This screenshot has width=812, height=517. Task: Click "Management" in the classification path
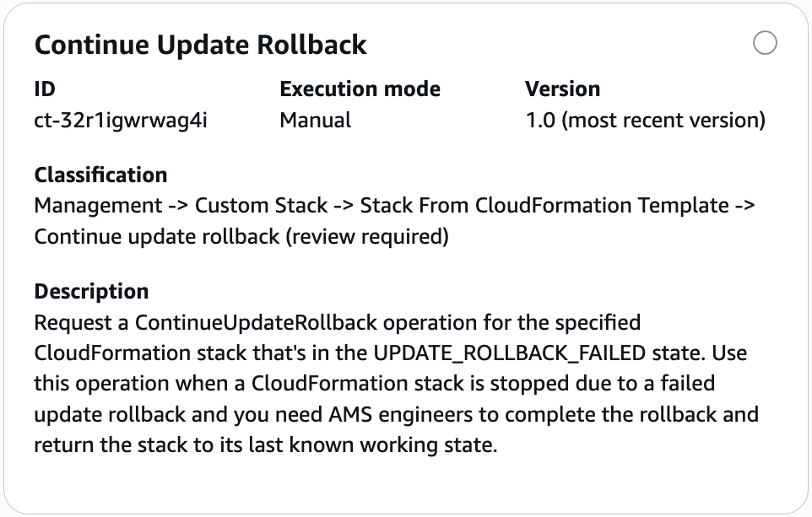click(x=98, y=205)
